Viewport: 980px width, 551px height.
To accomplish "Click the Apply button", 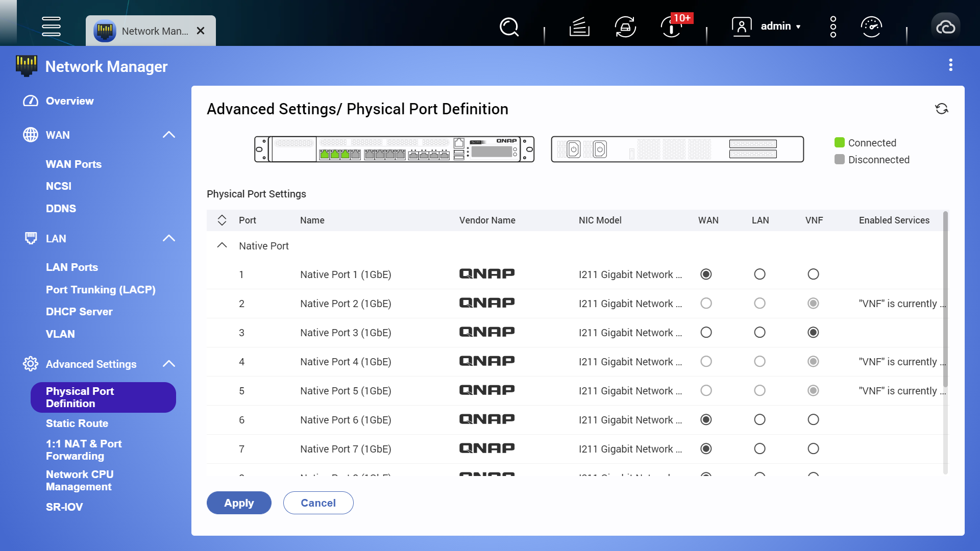I will [238, 503].
